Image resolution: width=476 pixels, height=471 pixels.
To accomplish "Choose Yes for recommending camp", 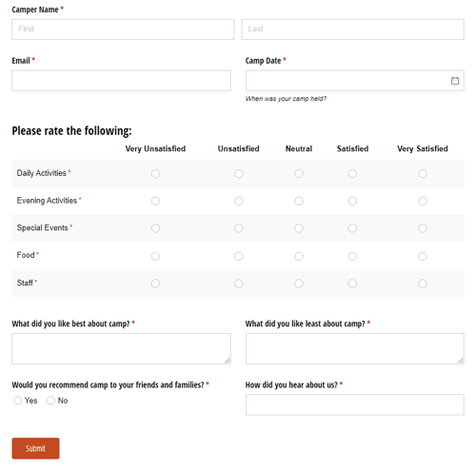I will click(x=18, y=401).
